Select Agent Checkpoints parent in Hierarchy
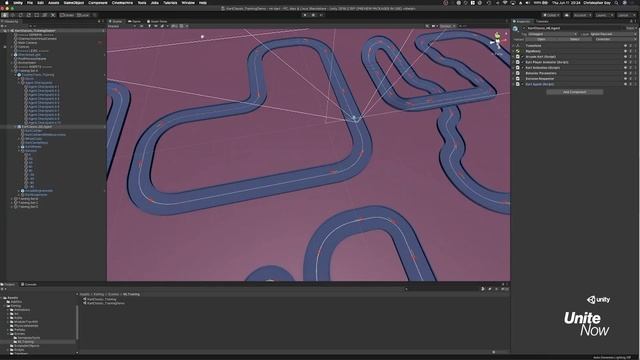The width and height of the screenshot is (640, 360). point(39,83)
